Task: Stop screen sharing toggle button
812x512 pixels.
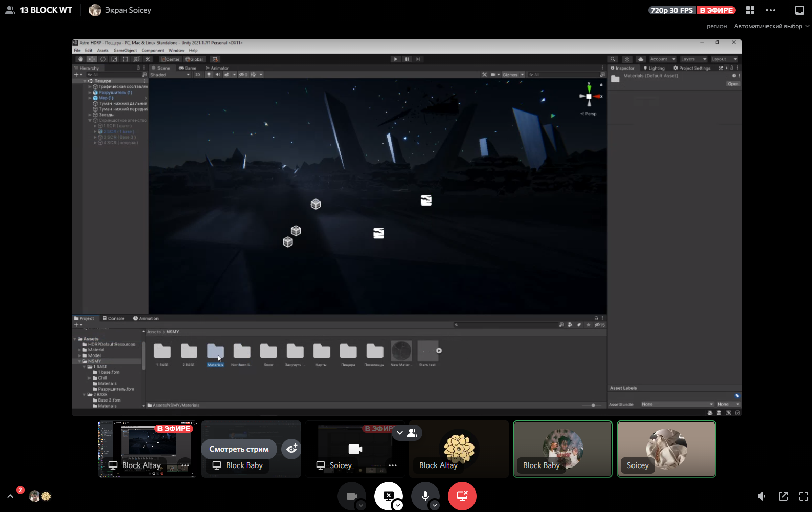Action: click(x=388, y=496)
